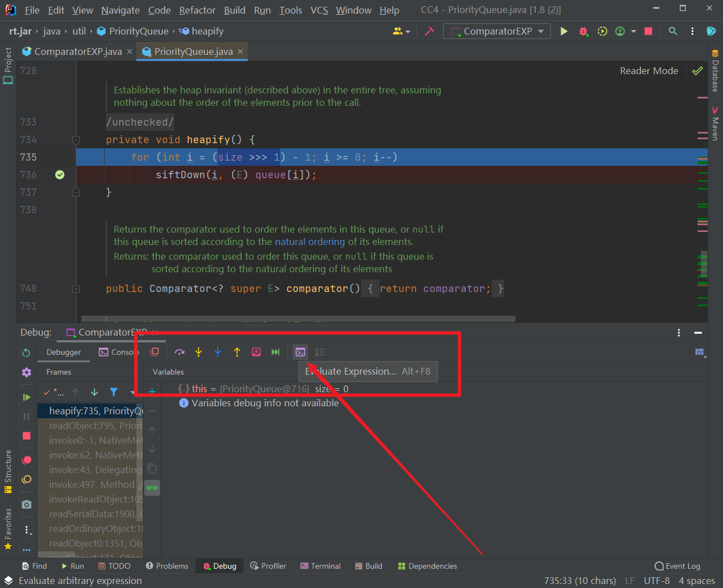Stop the running debug session
The image size is (723, 588).
[x=26, y=434]
